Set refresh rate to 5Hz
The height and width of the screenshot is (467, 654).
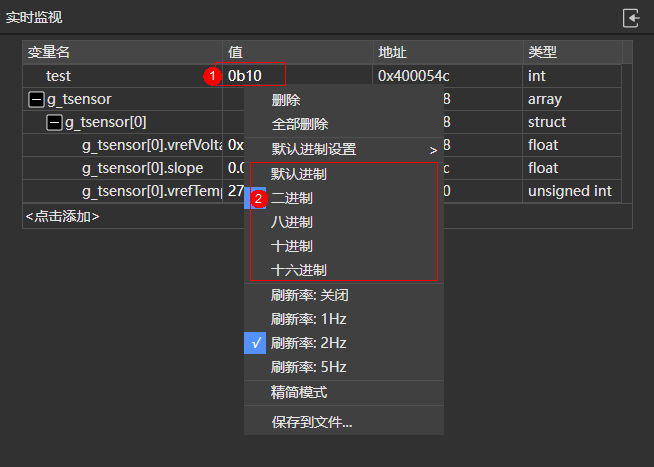click(309, 367)
